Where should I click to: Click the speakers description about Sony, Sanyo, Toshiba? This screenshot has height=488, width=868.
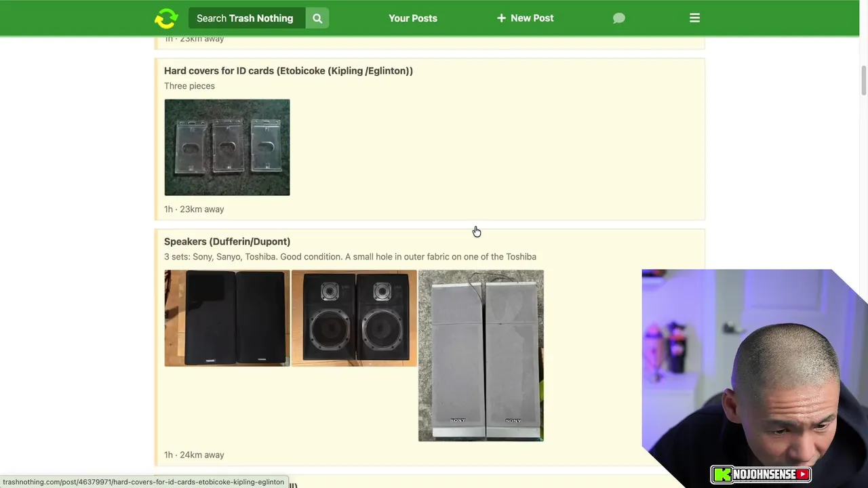[350, 257]
